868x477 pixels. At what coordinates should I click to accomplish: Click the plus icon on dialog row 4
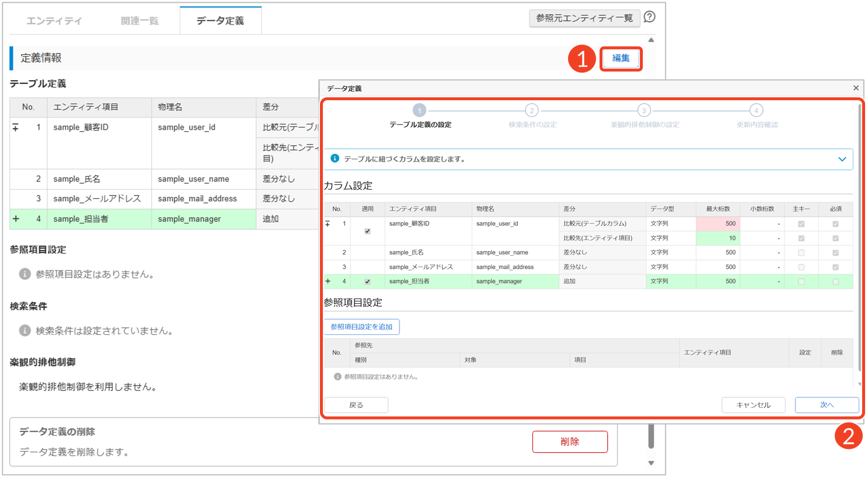(x=328, y=282)
